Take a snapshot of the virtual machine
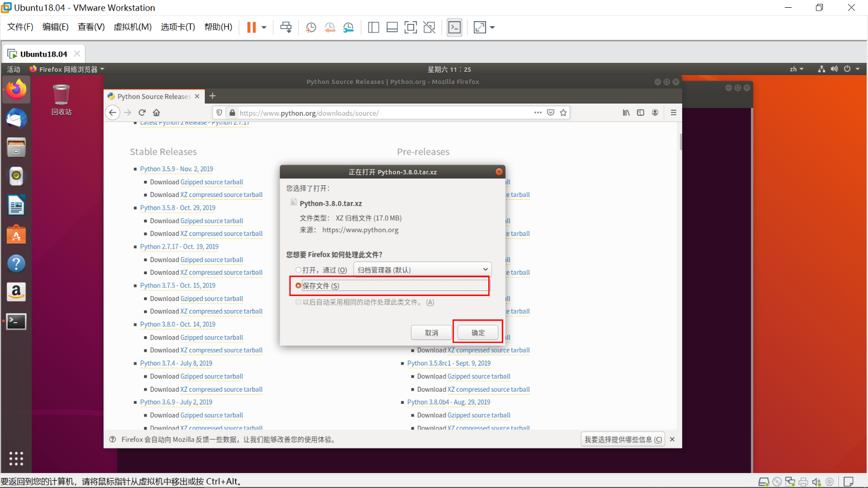The height and width of the screenshot is (488, 868). click(311, 27)
